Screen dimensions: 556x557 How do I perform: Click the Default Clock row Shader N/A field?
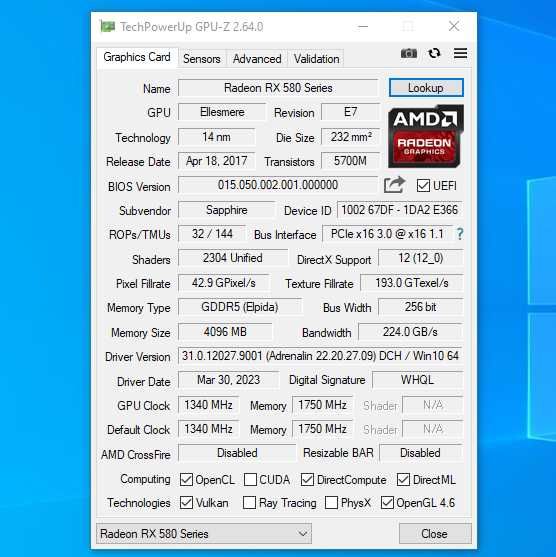432,429
